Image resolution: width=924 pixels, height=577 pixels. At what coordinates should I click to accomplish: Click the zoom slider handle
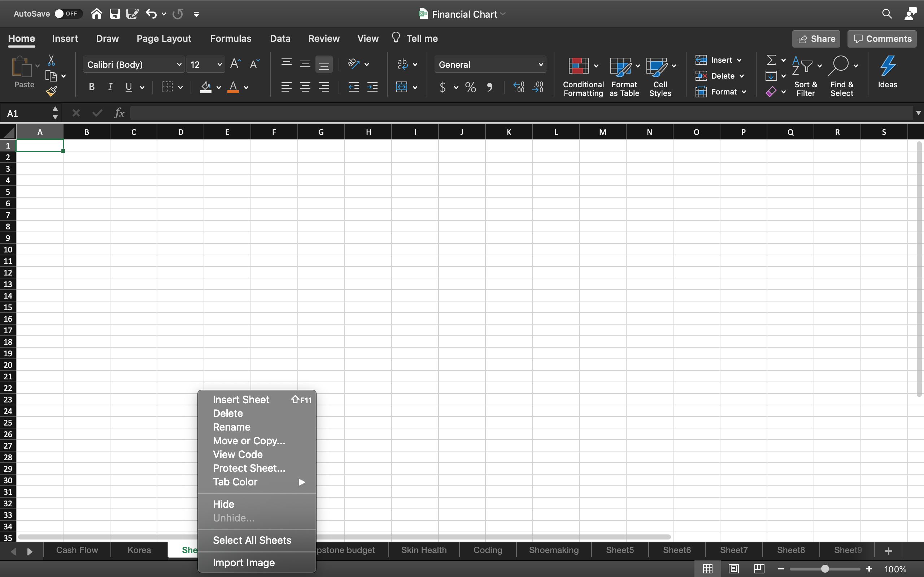825,569
